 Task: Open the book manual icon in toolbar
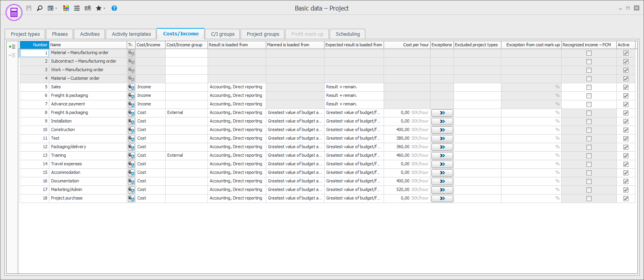[88, 8]
